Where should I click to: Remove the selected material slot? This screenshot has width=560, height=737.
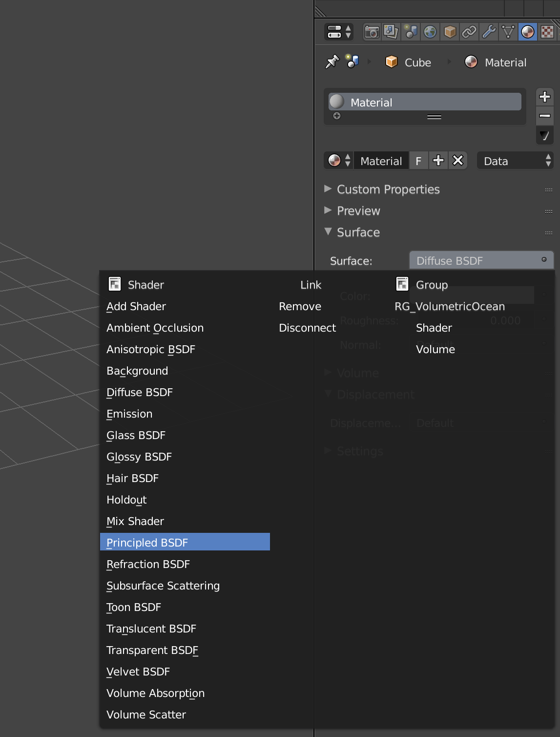pos(545,116)
